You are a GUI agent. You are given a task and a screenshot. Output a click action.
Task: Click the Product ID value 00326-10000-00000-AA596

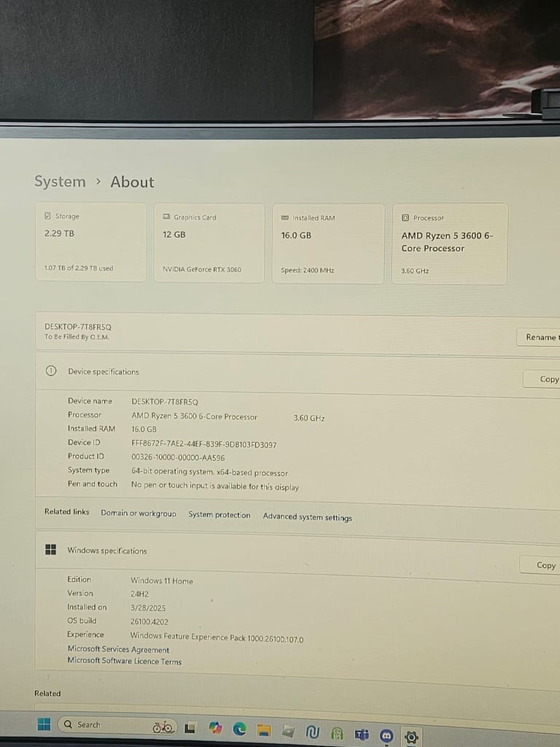pyautogui.click(x=178, y=457)
